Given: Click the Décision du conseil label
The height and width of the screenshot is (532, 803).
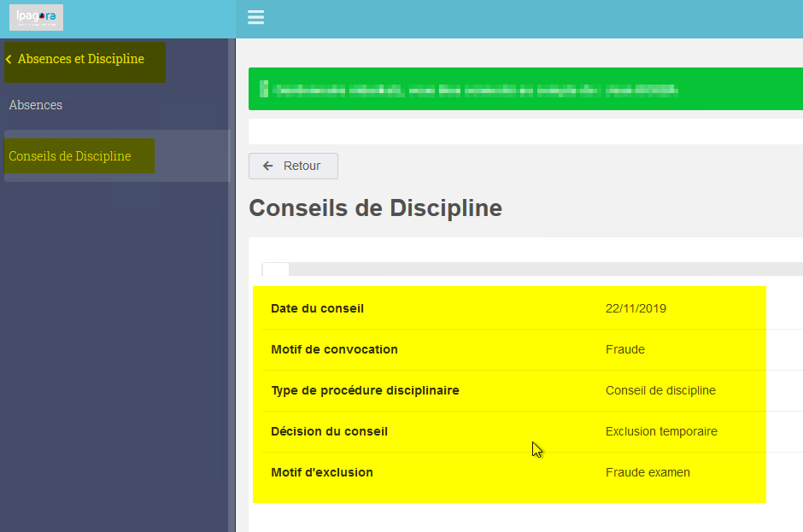Looking at the screenshot, I should point(329,431).
